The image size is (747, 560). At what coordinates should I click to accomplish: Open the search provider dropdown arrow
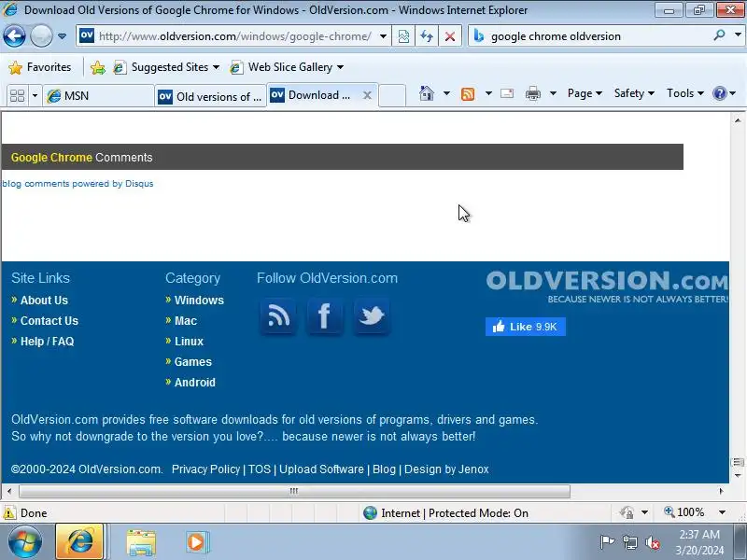[x=738, y=35]
